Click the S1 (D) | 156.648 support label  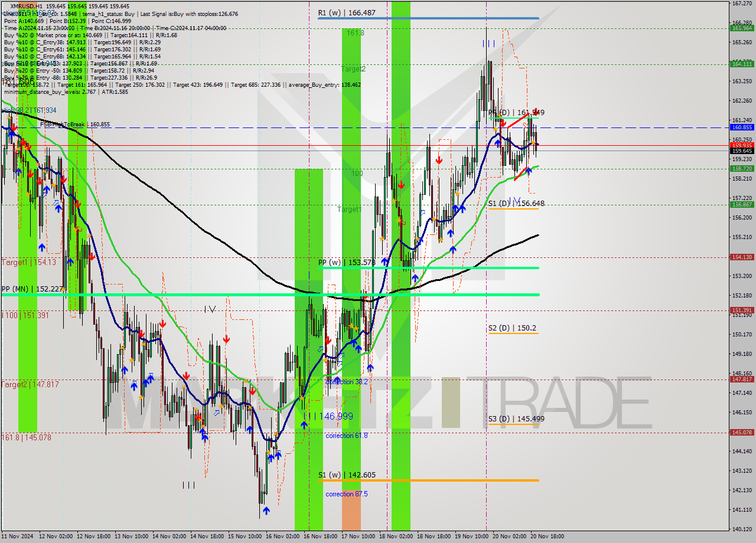point(516,203)
